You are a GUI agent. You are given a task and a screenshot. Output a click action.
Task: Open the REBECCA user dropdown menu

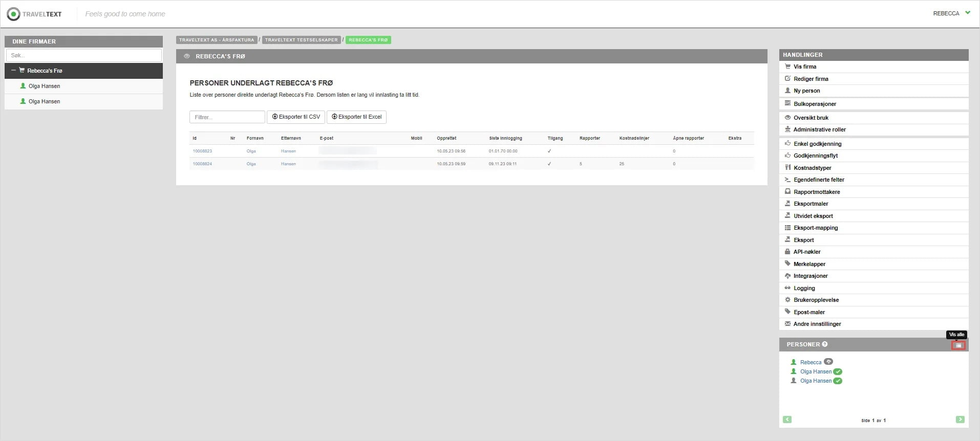click(x=951, y=13)
